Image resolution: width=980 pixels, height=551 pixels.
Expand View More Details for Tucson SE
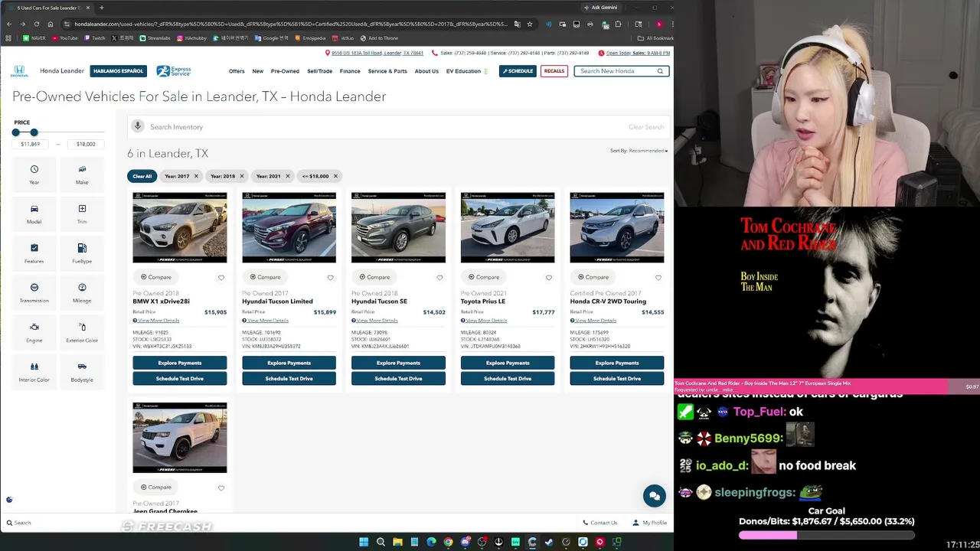coord(374,321)
